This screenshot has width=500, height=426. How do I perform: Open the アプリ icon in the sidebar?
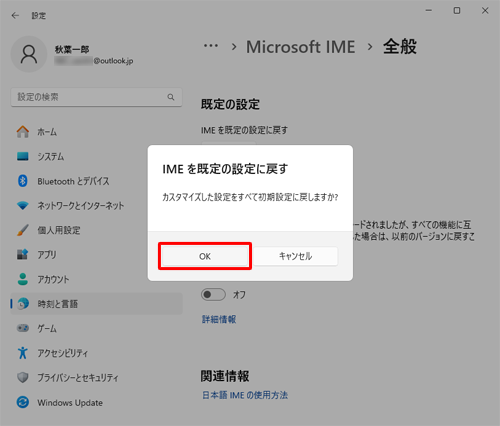[x=23, y=255]
